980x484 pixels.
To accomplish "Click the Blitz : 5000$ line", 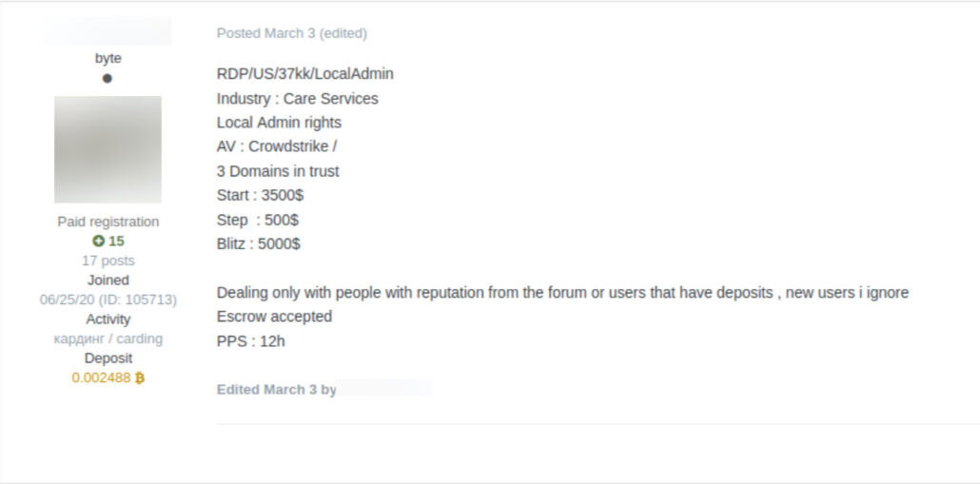I will [258, 243].
